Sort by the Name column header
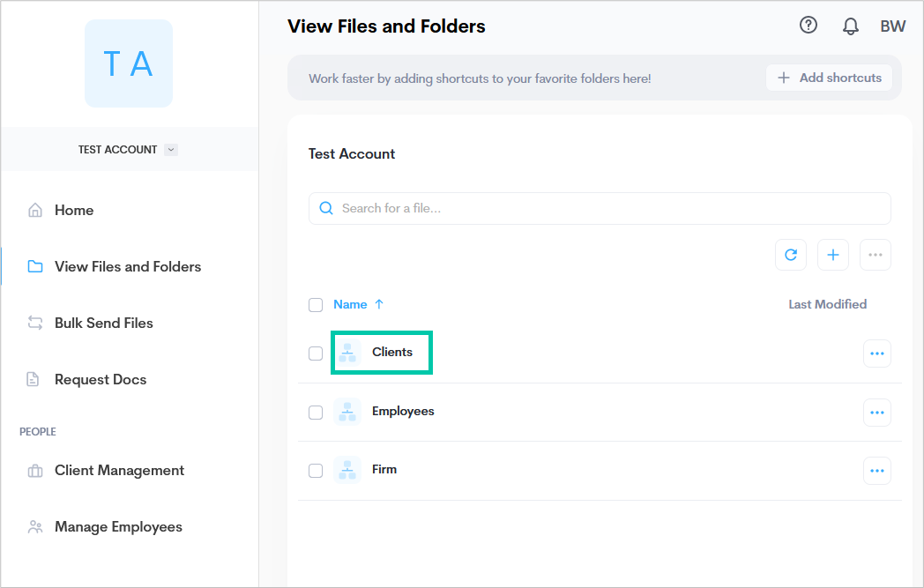The height and width of the screenshot is (588, 924). 350,304
